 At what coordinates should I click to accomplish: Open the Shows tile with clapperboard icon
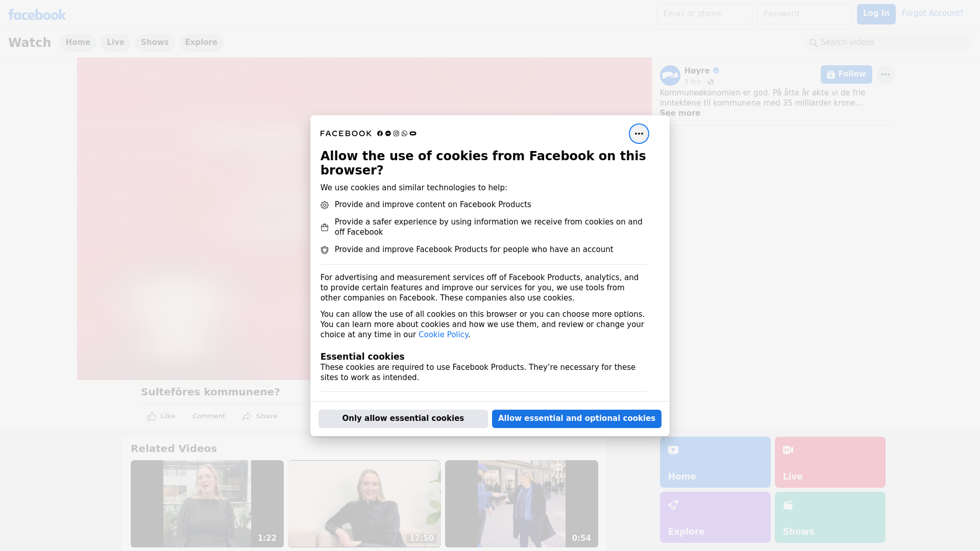tap(830, 517)
